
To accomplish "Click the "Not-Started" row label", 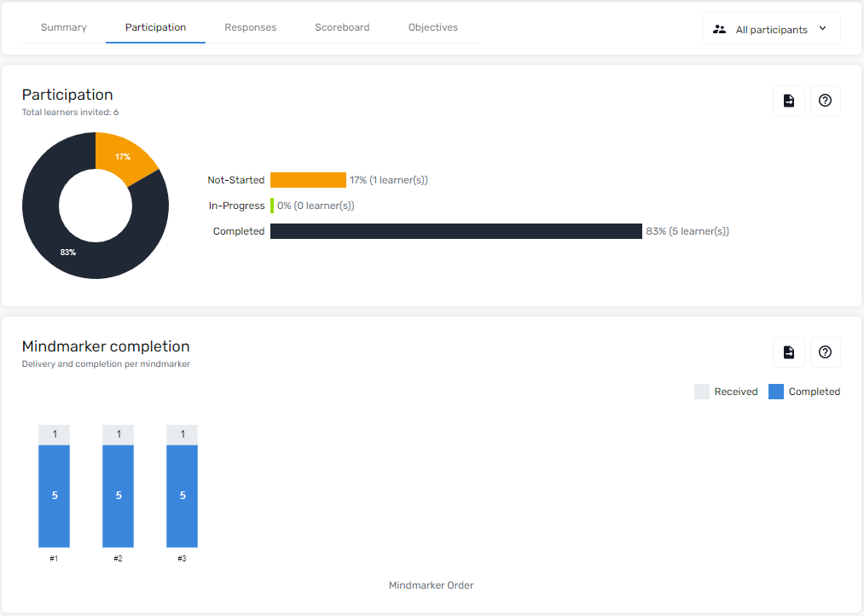I will [x=236, y=180].
